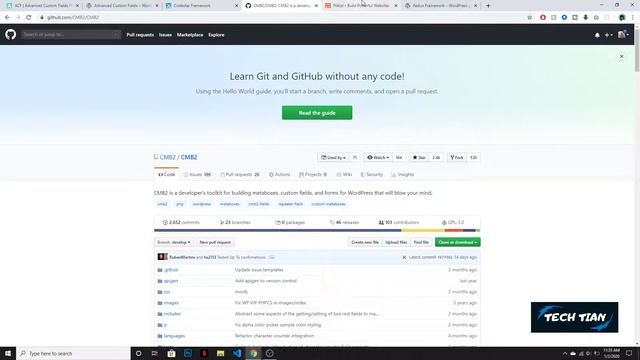Open the GitHub notifications bell
The image size is (640, 360).
[597, 36]
